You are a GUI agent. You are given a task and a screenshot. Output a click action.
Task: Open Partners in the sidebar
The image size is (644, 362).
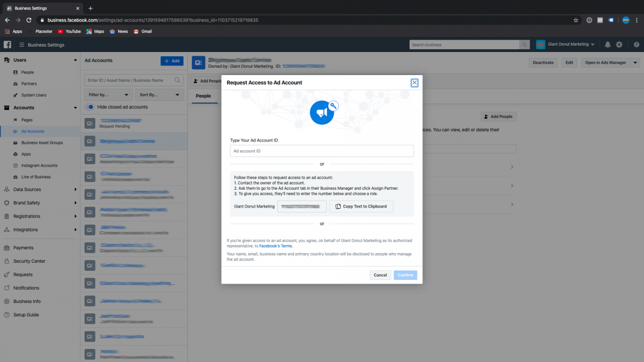pos(29,84)
